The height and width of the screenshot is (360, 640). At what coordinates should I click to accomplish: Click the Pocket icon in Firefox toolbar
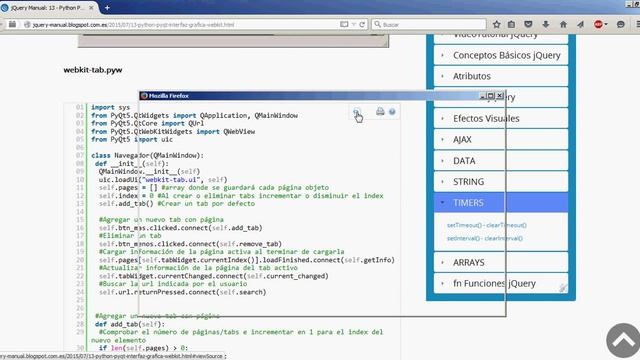click(x=528, y=24)
